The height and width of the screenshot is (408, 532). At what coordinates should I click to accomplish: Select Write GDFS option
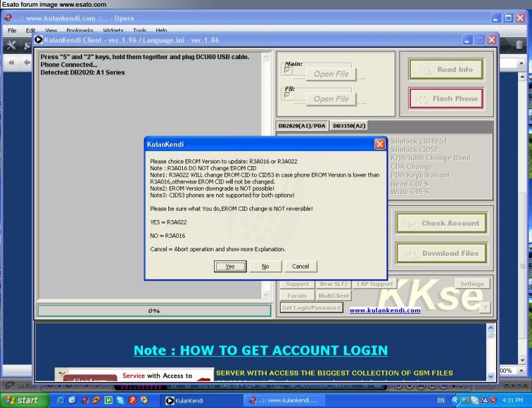[410, 191]
